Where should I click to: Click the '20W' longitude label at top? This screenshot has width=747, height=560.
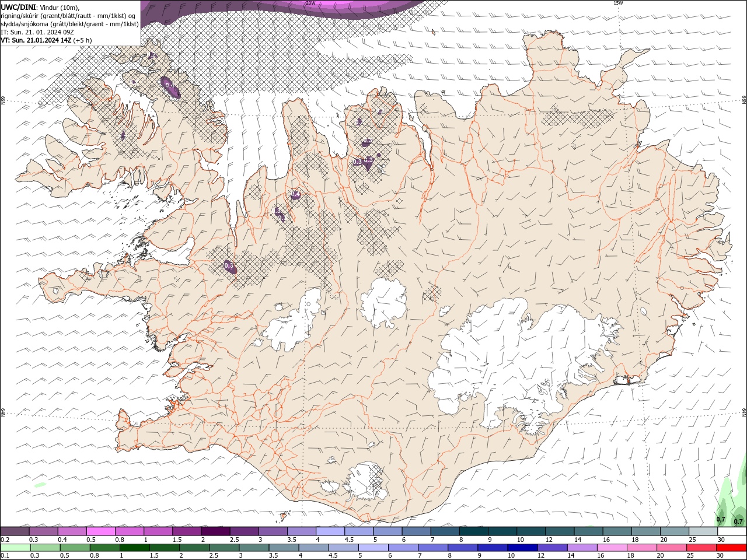click(x=310, y=3)
